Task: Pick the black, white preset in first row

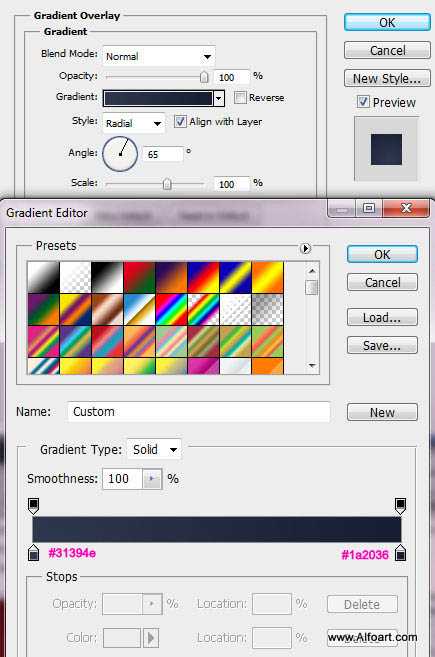Action: [107, 277]
